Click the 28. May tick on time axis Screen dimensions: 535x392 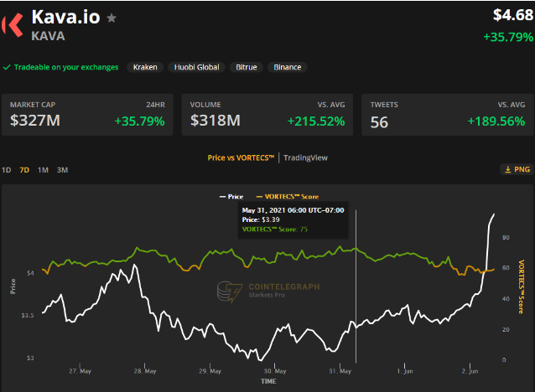[x=145, y=371]
